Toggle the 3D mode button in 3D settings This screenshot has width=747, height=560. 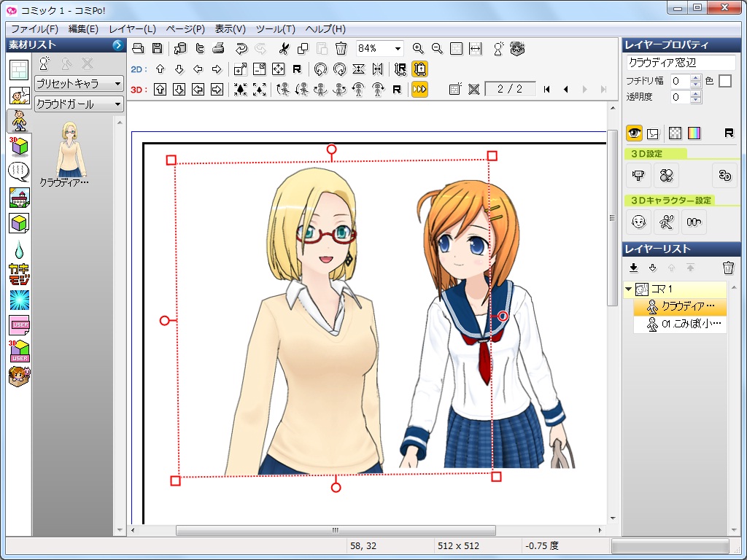724,175
